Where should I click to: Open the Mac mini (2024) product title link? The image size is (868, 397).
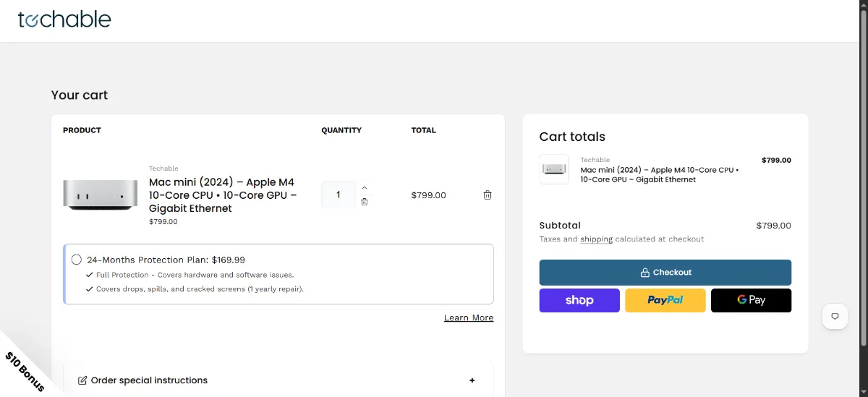tap(223, 195)
